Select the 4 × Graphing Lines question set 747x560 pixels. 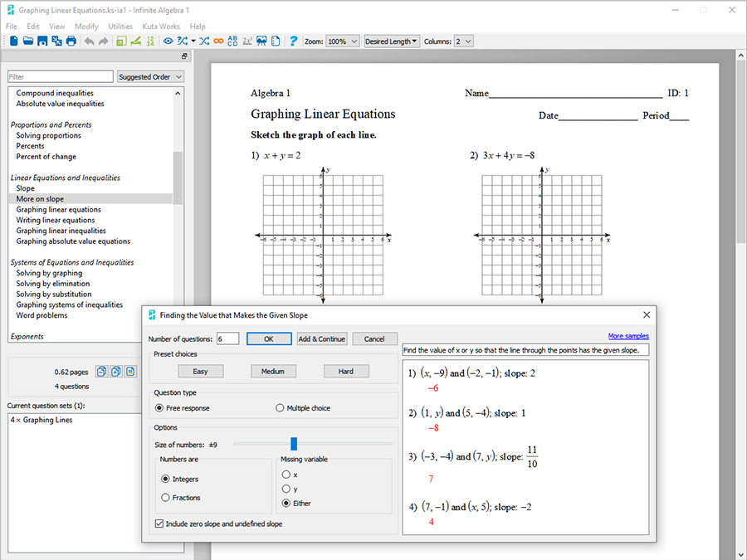[41, 420]
